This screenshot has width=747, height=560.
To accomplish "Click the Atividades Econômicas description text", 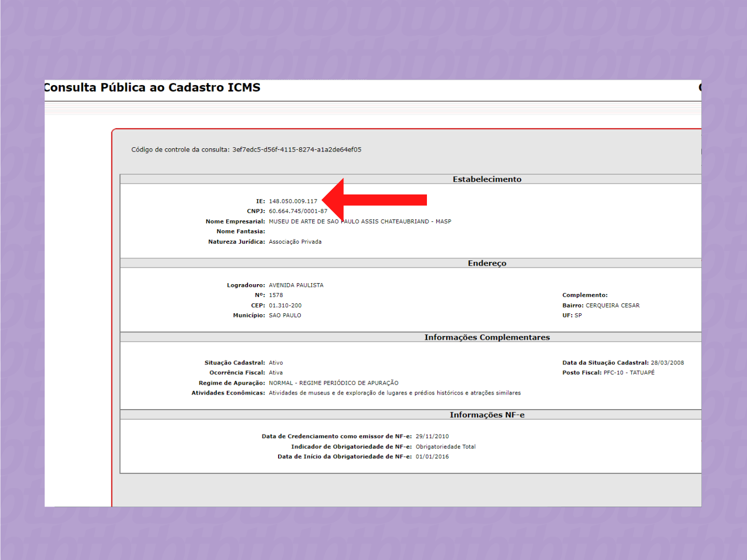I will click(395, 393).
